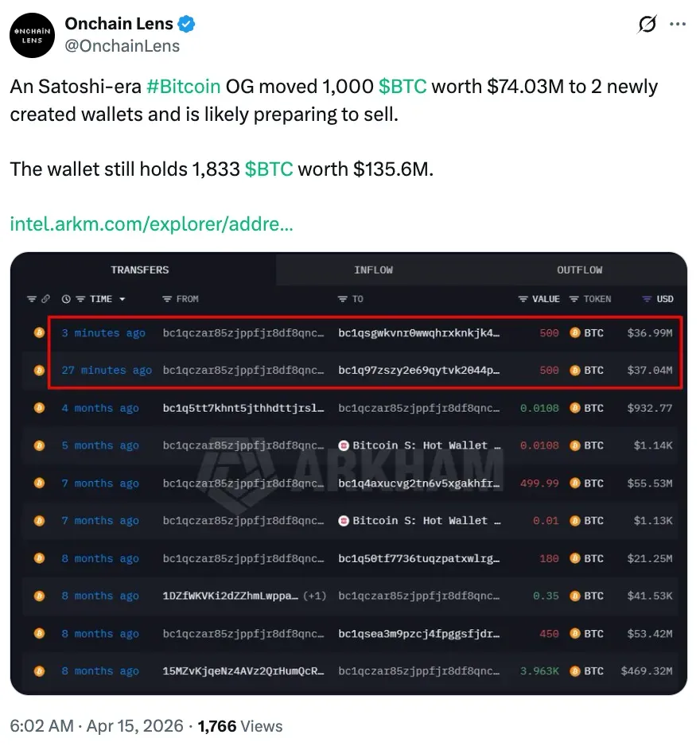
Task: Click the tweet timestamp 6:02 AM Apr 15, 2026
Action: tap(98, 726)
